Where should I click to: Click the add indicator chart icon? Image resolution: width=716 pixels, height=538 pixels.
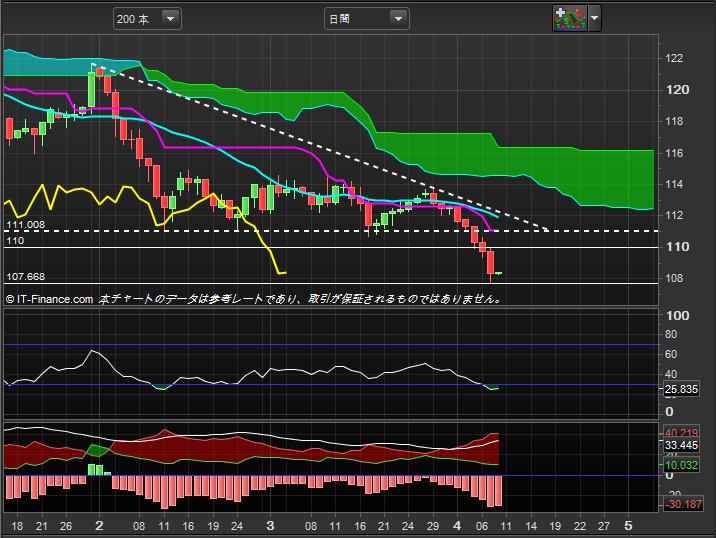click(x=570, y=18)
